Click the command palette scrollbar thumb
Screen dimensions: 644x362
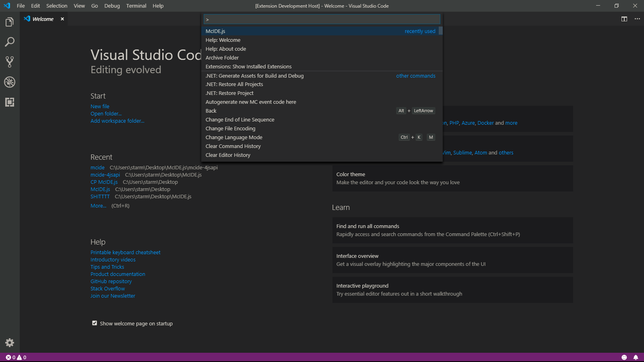(441, 31)
